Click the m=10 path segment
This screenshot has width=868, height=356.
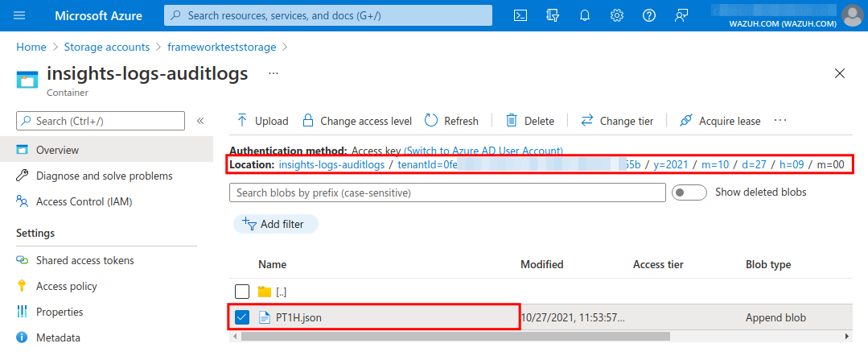[715, 164]
